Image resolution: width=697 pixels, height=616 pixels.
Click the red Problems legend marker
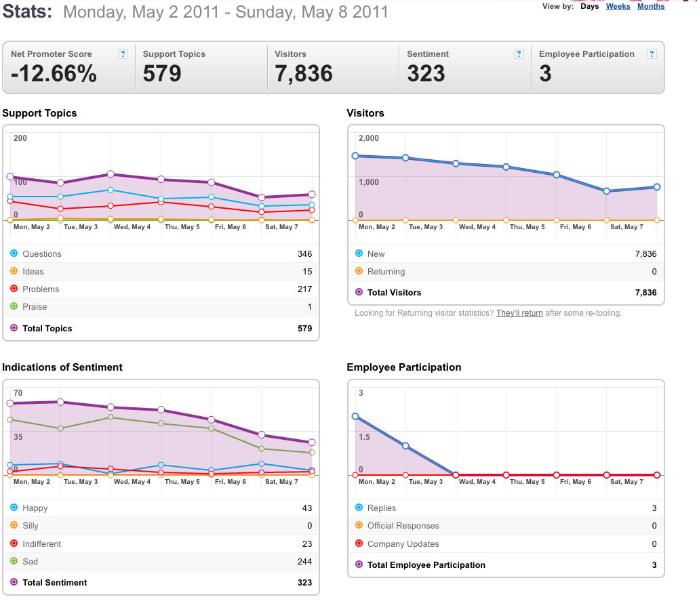[14, 289]
